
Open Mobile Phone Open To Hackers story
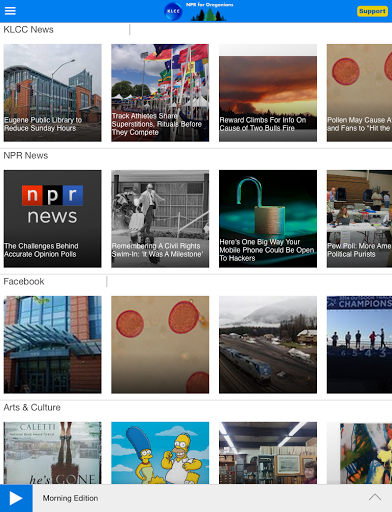pyautogui.click(x=268, y=219)
